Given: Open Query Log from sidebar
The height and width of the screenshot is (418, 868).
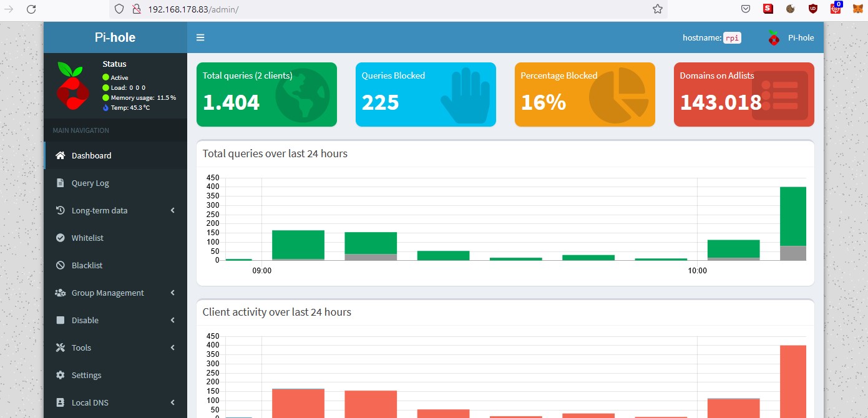Looking at the screenshot, I should (x=90, y=183).
